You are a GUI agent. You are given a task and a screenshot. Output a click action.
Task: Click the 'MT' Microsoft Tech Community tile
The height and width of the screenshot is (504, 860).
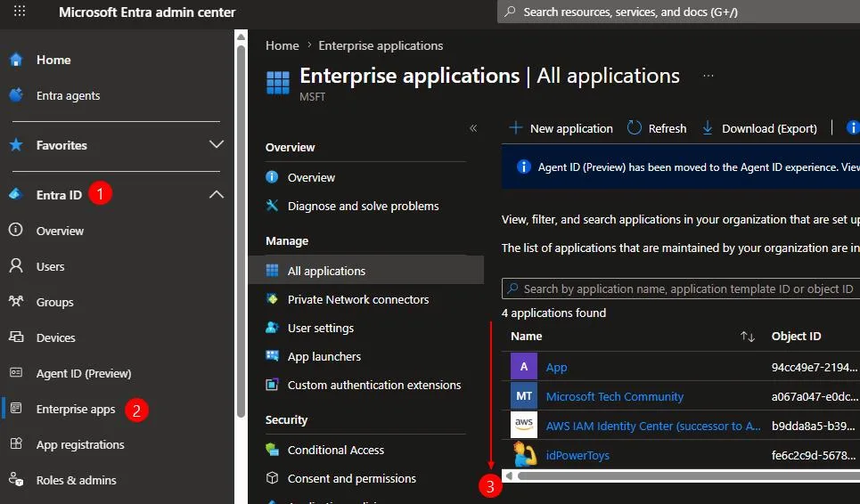524,395
